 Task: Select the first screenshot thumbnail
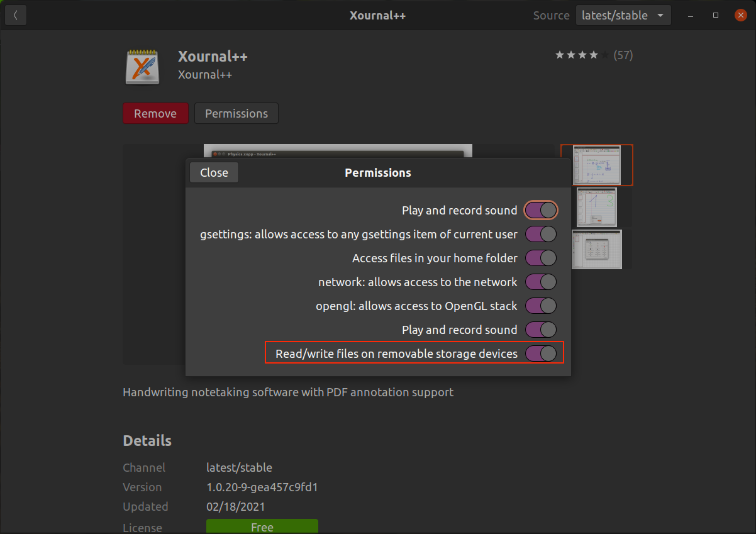[x=596, y=165]
